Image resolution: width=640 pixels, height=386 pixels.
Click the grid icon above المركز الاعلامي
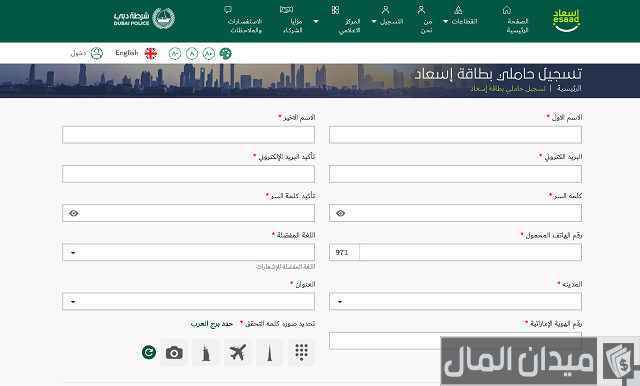[x=336, y=10]
